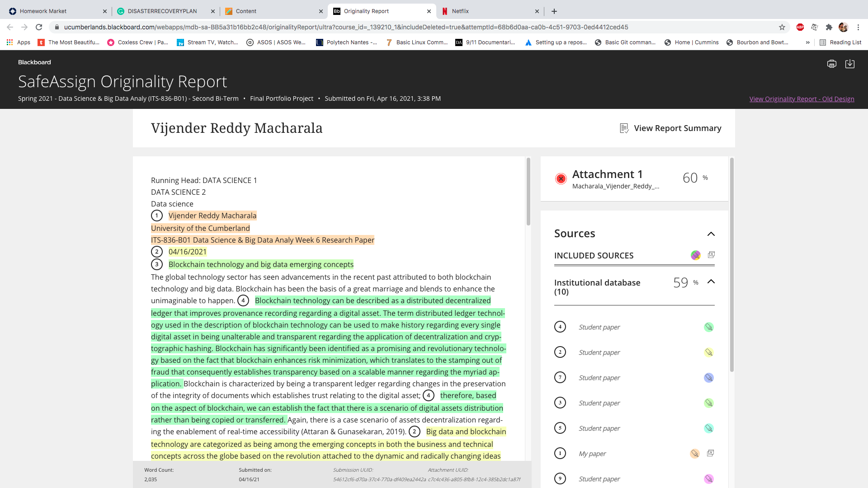Click the document pane vertical scrollbar
Viewport: 868px width, 488px height.
(x=528, y=192)
